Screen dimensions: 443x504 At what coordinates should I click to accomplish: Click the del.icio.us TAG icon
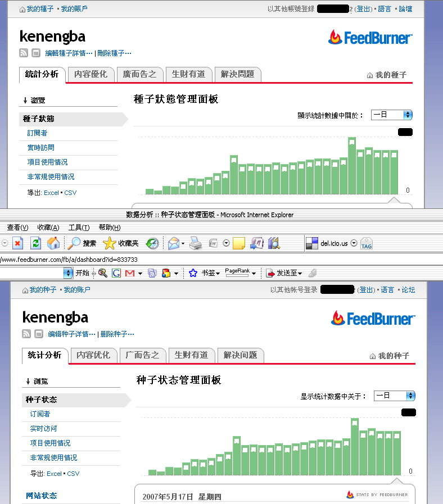pos(367,243)
